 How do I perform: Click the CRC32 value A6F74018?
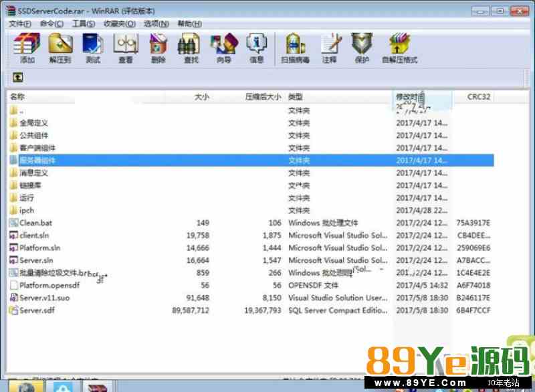[x=473, y=285]
